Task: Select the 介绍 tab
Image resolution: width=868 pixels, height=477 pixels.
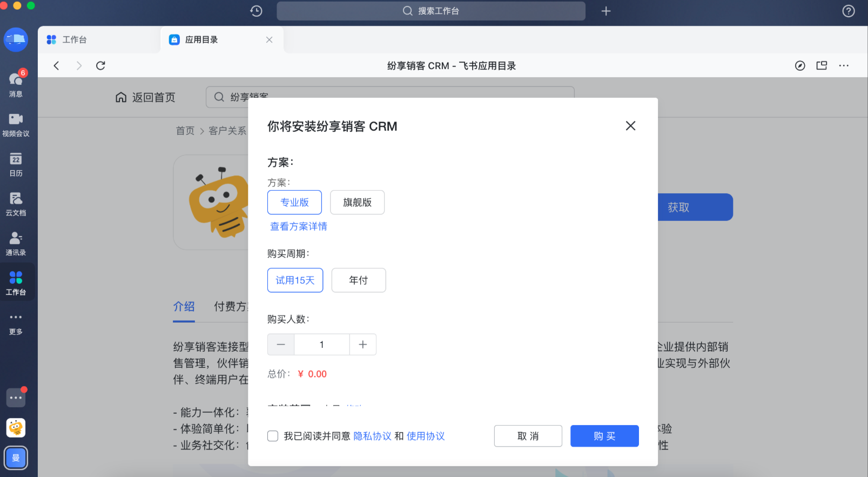Action: click(184, 306)
